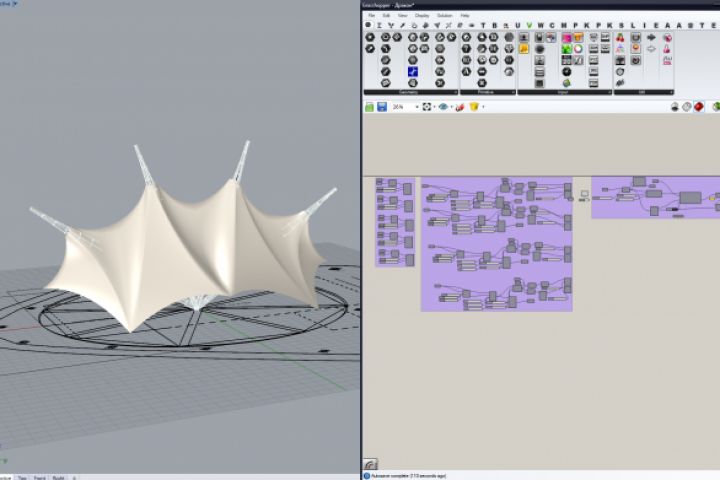Switch to the L component tab
This screenshot has width=720, height=480.
coord(633,25)
